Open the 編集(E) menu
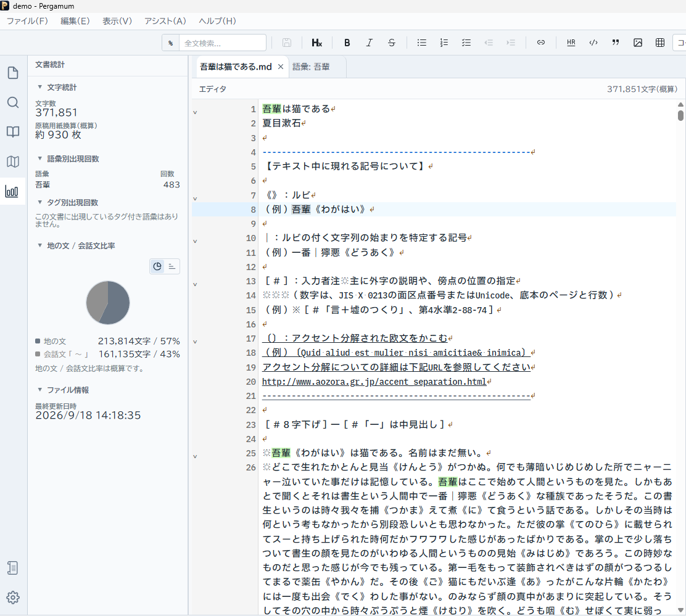This screenshot has width=686, height=616. (x=75, y=21)
